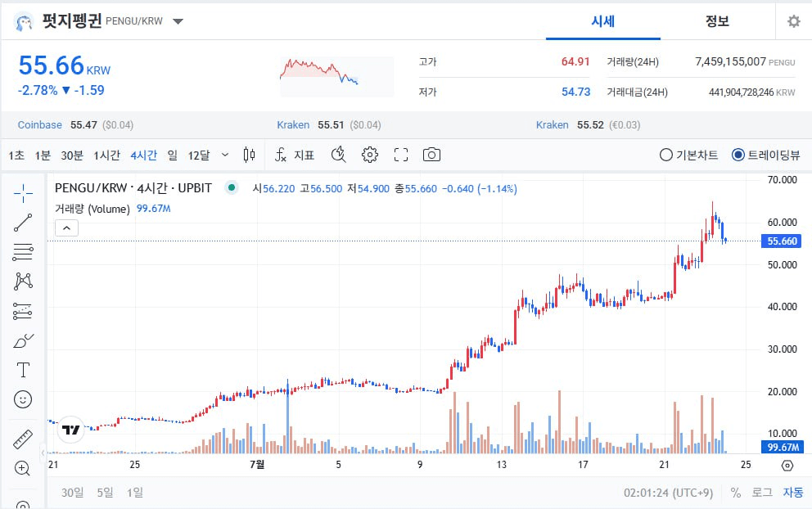Open the emoji icons tool

(x=23, y=399)
